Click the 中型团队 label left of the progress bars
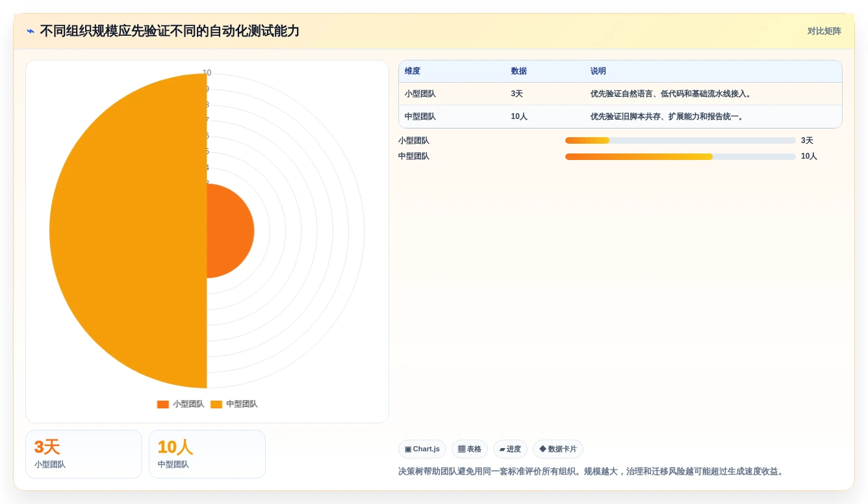This screenshot has width=868, height=504. 414,156
